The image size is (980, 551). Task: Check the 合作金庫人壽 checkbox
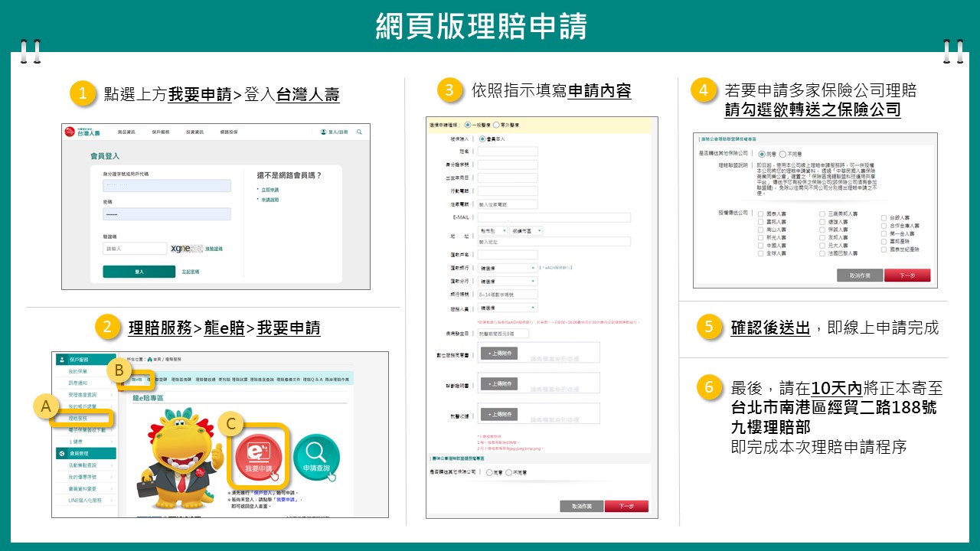click(x=884, y=226)
